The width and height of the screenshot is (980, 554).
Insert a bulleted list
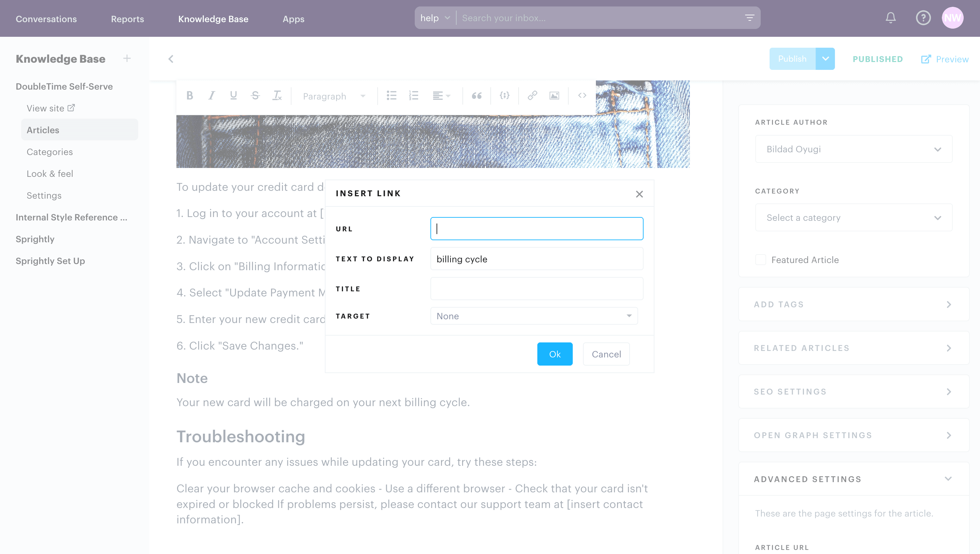click(392, 95)
